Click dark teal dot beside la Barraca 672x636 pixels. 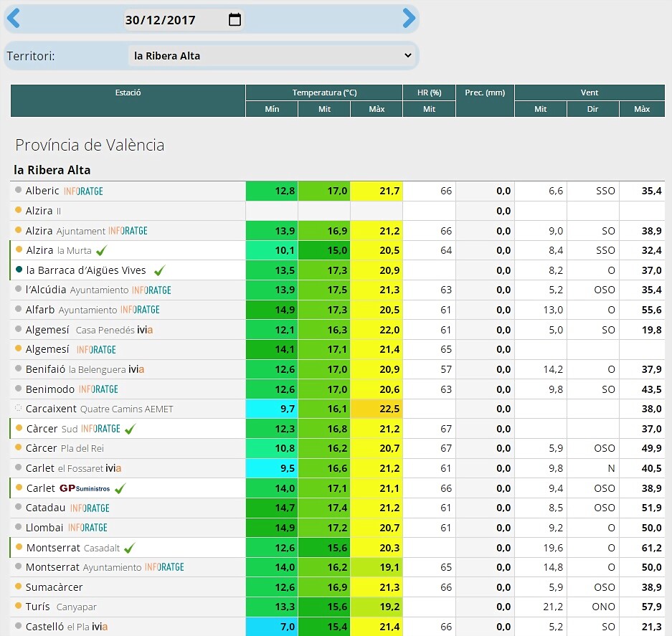pos(19,269)
